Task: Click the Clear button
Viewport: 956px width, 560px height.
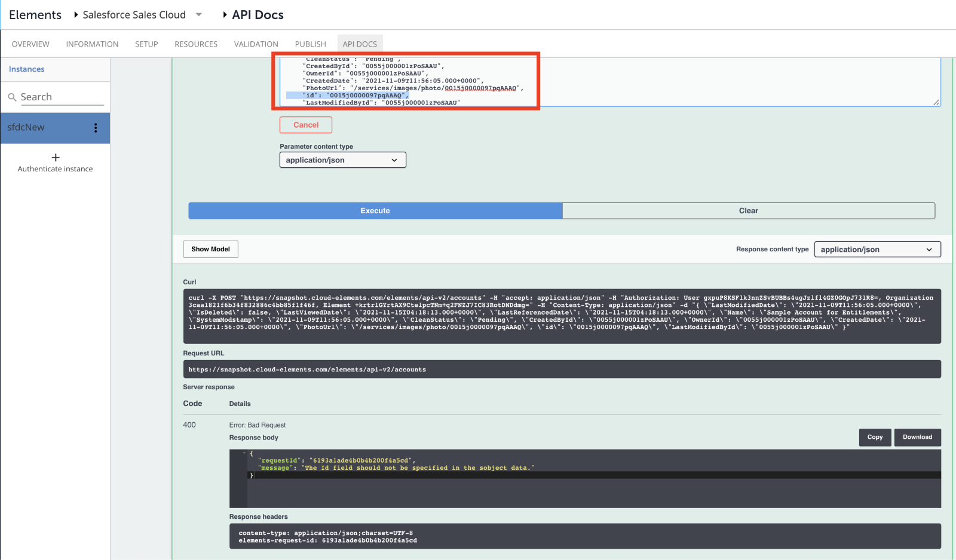Action: pos(749,211)
